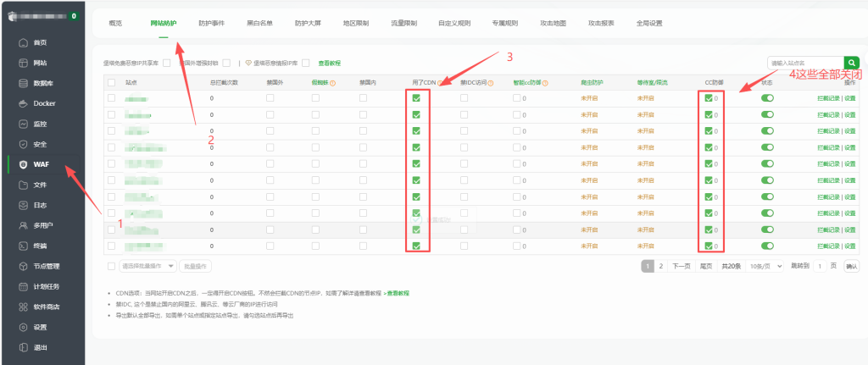This screenshot has width=868, height=365.
Task: Open 设置 link for the first site row
Action: click(x=849, y=98)
